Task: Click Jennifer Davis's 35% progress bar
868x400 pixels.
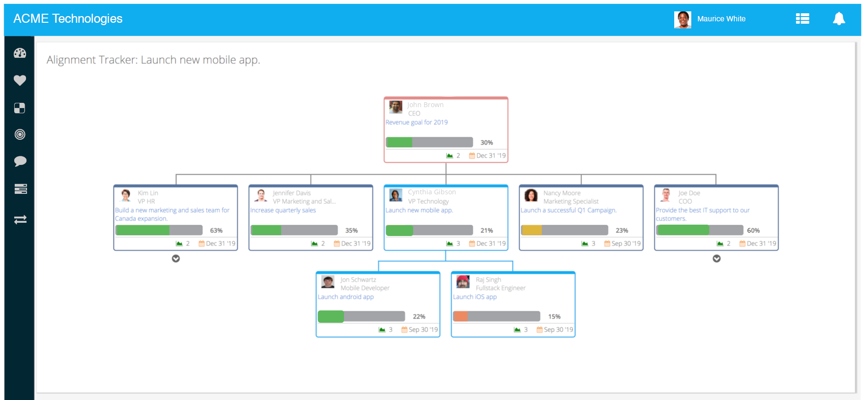Action: (294, 230)
